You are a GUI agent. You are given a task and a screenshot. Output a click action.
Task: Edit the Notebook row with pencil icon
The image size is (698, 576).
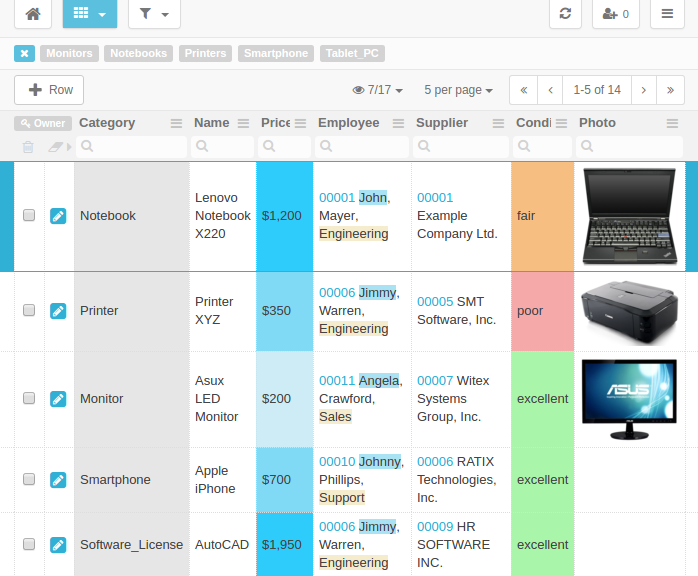pos(58,216)
